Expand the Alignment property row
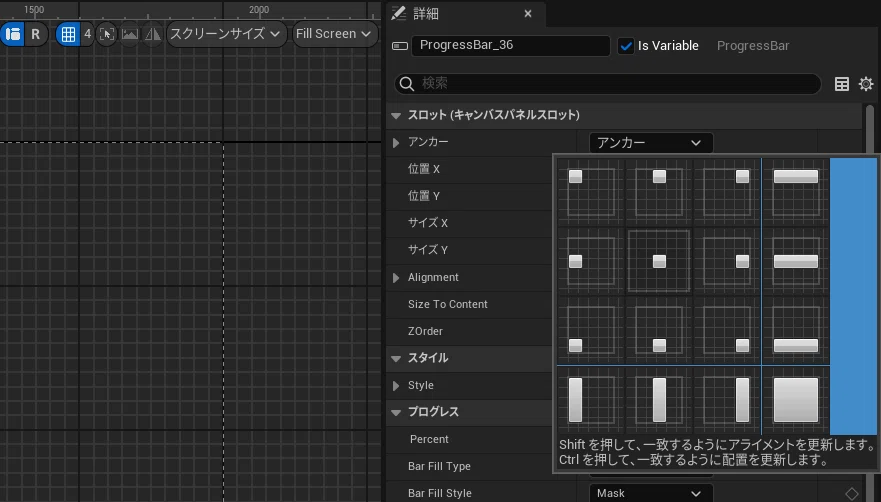Screen dimensions: 881x502 click(396, 278)
